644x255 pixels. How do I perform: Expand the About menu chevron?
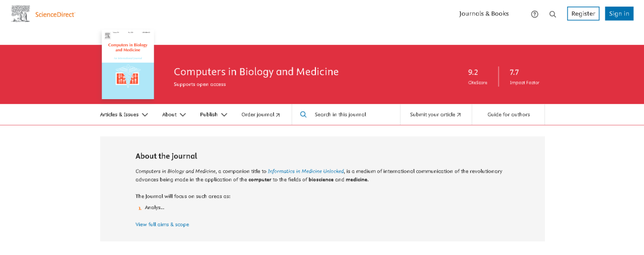(183, 115)
